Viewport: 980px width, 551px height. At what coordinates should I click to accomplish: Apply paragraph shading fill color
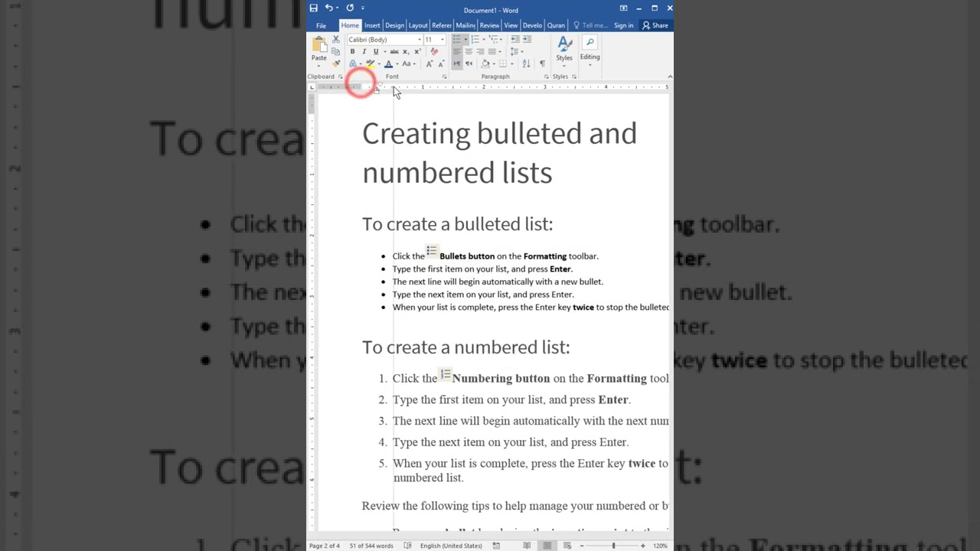tap(485, 64)
